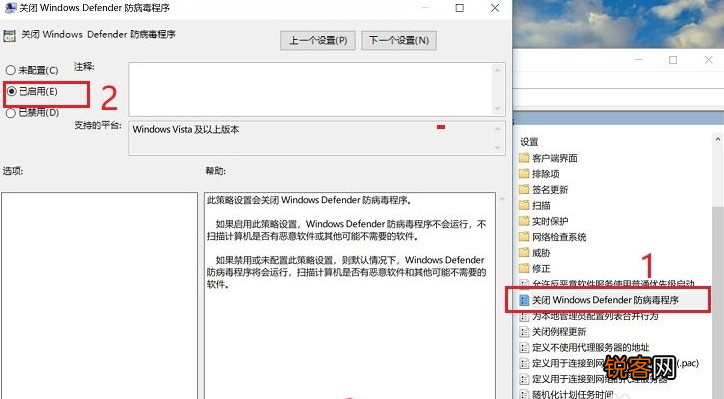This screenshot has width=724, height=399.
Task: Click the supported platform box scroll down arrow
Action: (497, 147)
